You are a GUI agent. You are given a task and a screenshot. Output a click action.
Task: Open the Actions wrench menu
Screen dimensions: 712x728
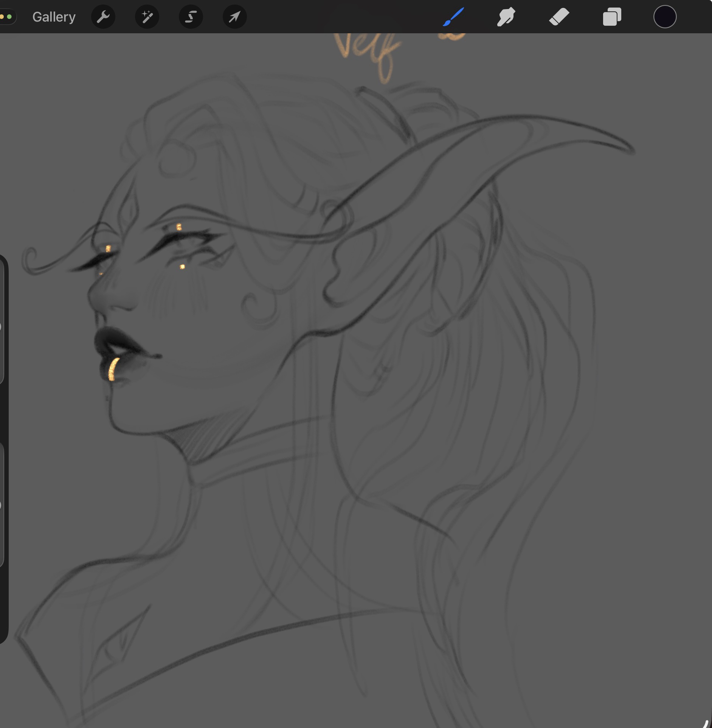(x=103, y=17)
